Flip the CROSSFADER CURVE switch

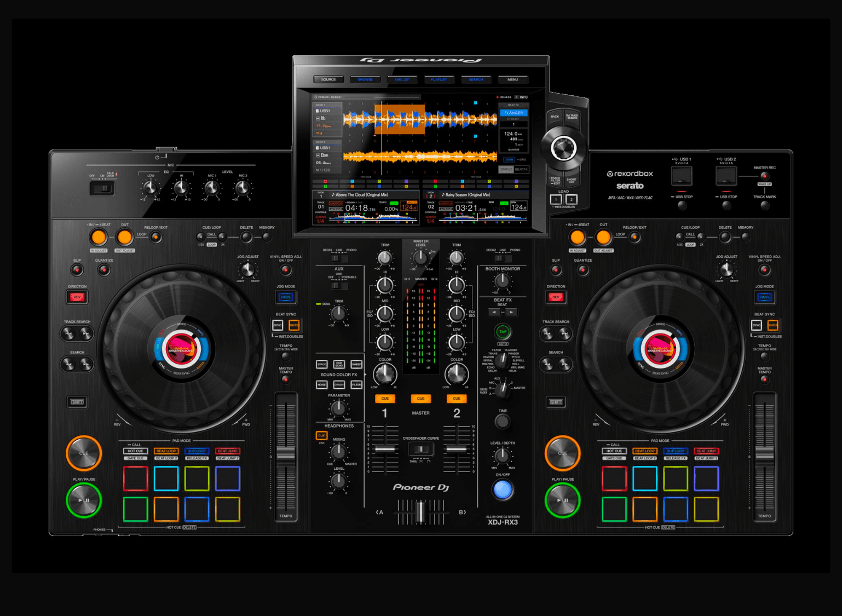420,449
